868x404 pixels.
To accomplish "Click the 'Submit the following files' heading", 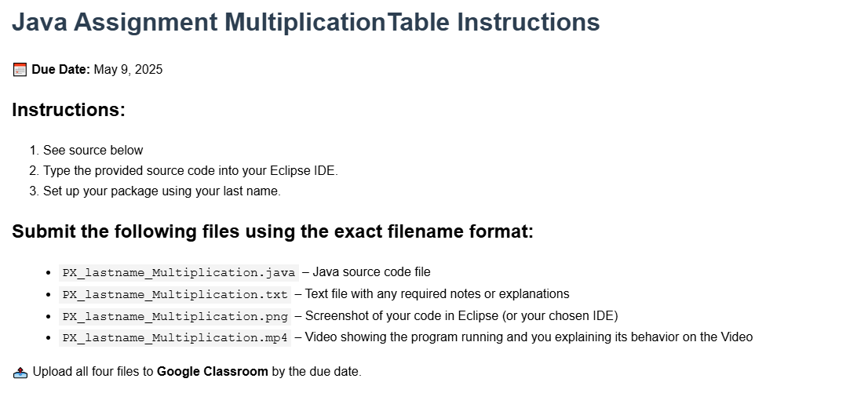I will (x=272, y=231).
